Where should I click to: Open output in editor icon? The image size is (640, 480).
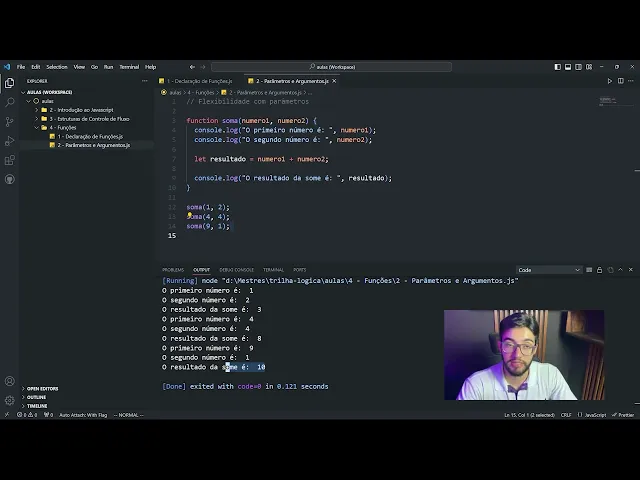(610, 270)
